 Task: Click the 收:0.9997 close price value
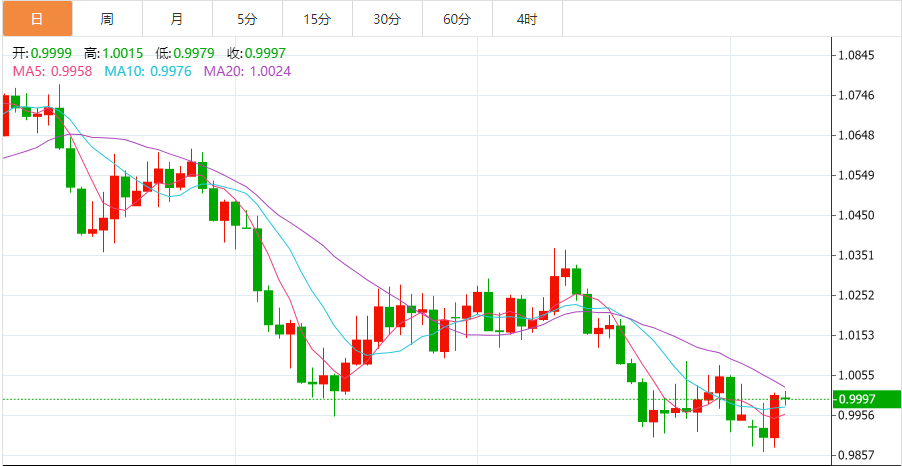[x=257, y=54]
